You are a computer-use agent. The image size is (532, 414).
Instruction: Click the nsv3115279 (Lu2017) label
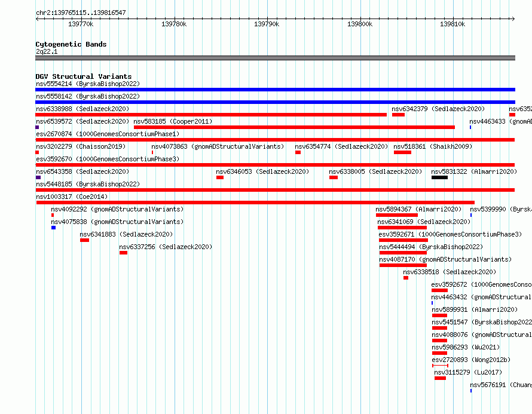tap(468, 372)
